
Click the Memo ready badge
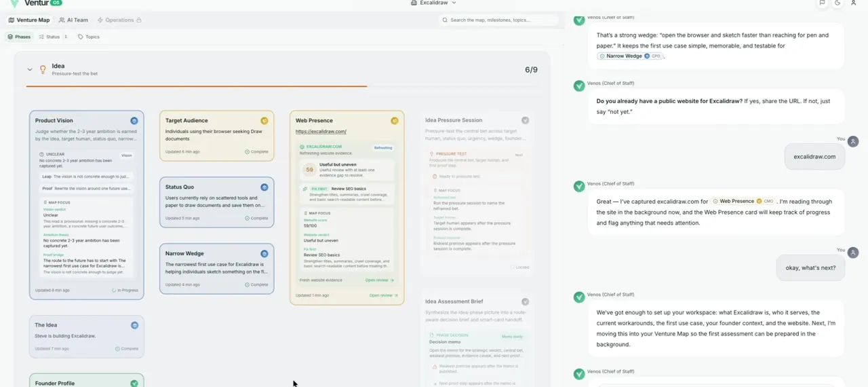512,337
